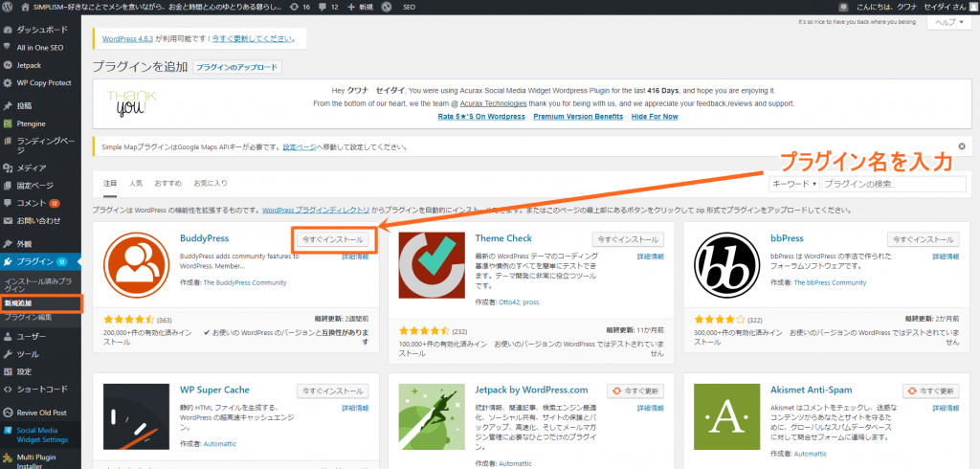Image resolution: width=980 pixels, height=469 pixels.
Task: Click the ツール wrench icon
Action: 8,354
